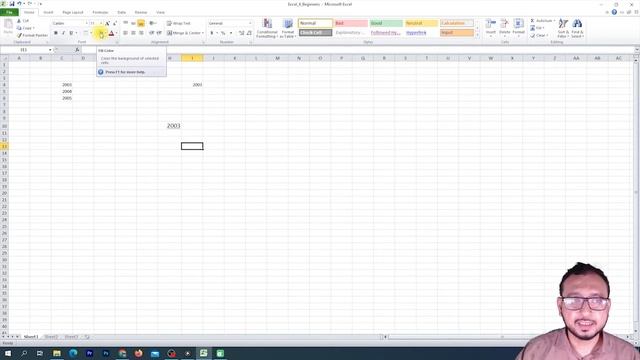Open the Conditional Formatting dropdown
Image resolution: width=640 pixels, height=360 pixels.
click(267, 29)
